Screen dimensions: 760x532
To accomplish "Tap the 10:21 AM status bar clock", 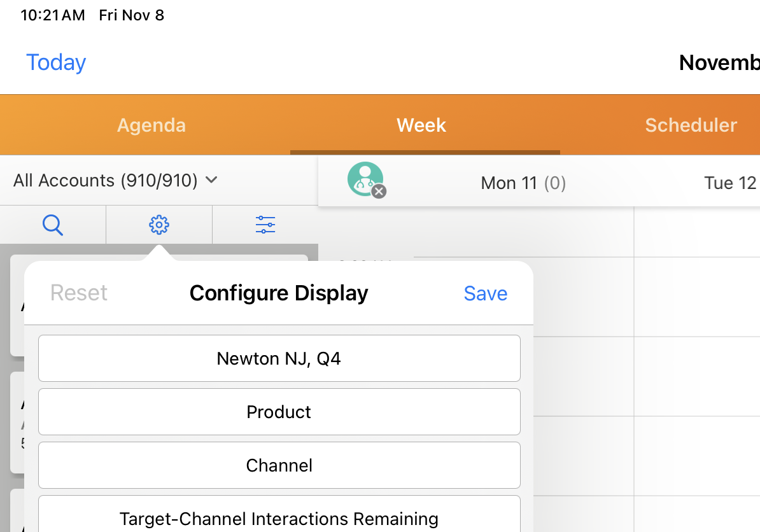I will [53, 15].
